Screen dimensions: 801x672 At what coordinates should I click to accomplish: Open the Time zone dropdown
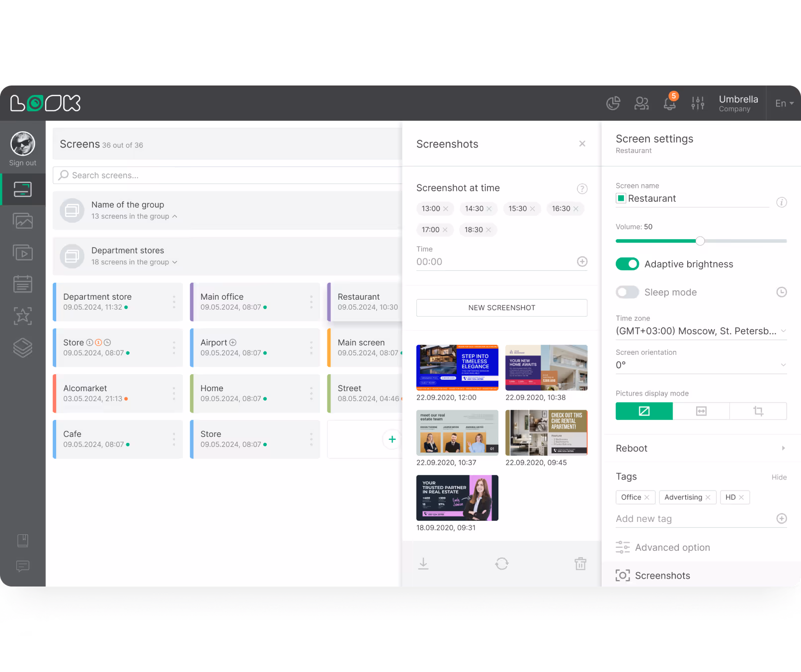pos(701,331)
